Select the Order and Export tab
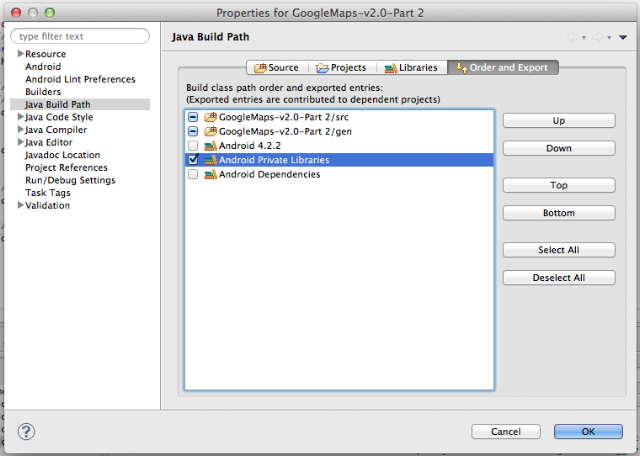This screenshot has width=640, height=456. (x=502, y=68)
